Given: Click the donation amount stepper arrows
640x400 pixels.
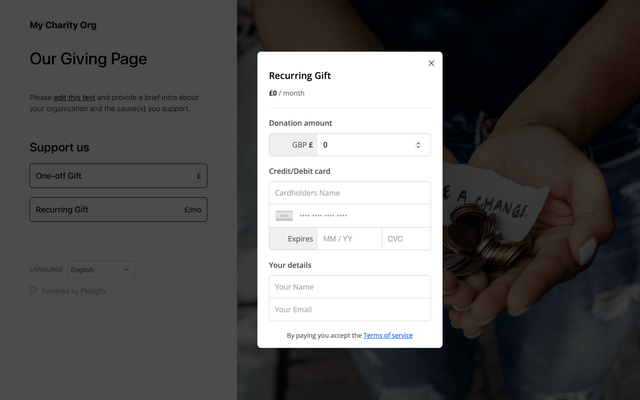Looking at the screenshot, I should tap(418, 145).
